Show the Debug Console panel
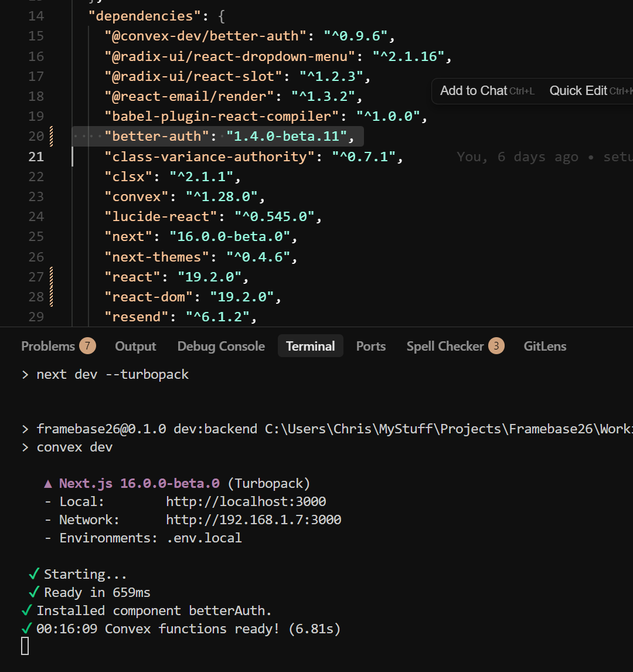The height and width of the screenshot is (672, 633). pos(221,347)
